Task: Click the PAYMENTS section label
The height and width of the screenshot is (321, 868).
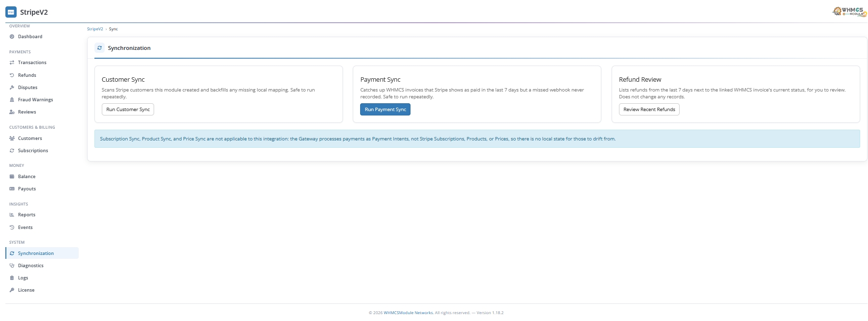Action: (x=20, y=52)
